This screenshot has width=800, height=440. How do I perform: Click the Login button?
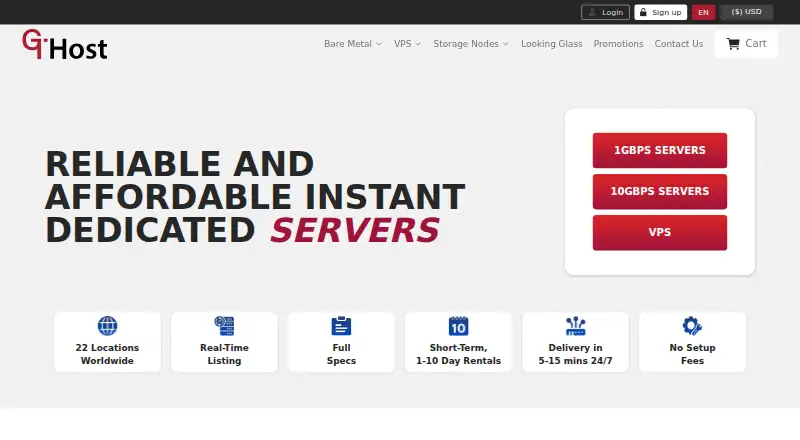click(x=605, y=12)
